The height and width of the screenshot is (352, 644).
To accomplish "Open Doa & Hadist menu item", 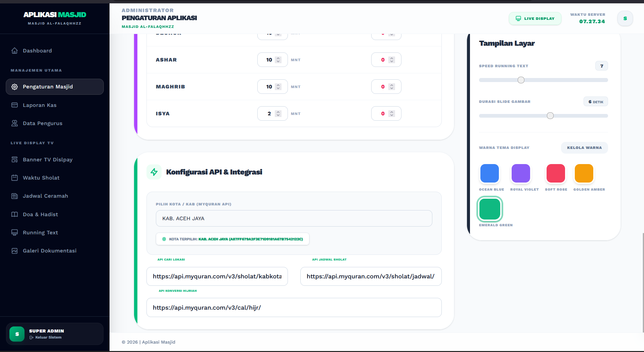I will point(55,214).
